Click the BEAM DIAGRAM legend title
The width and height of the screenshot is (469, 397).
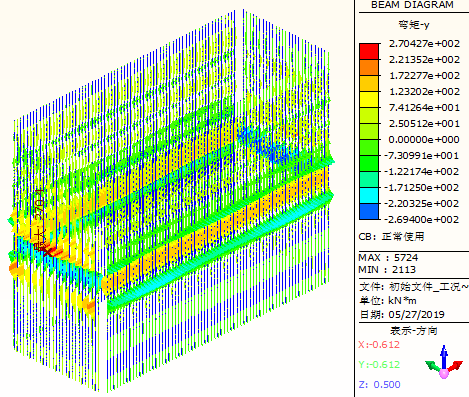[x=412, y=5]
